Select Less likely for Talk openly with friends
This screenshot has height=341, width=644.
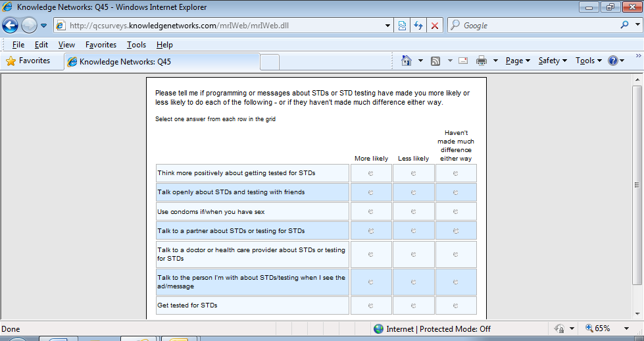coord(414,192)
